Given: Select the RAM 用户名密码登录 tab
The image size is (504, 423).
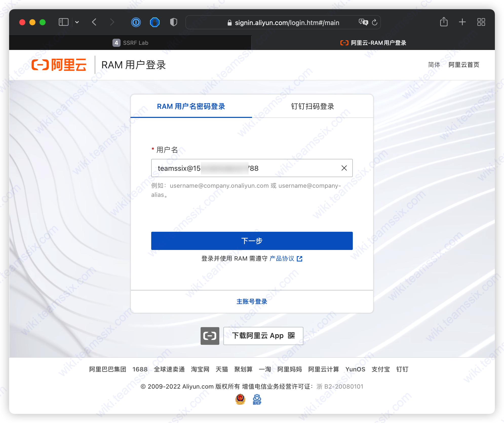Looking at the screenshot, I should pyautogui.click(x=191, y=106).
